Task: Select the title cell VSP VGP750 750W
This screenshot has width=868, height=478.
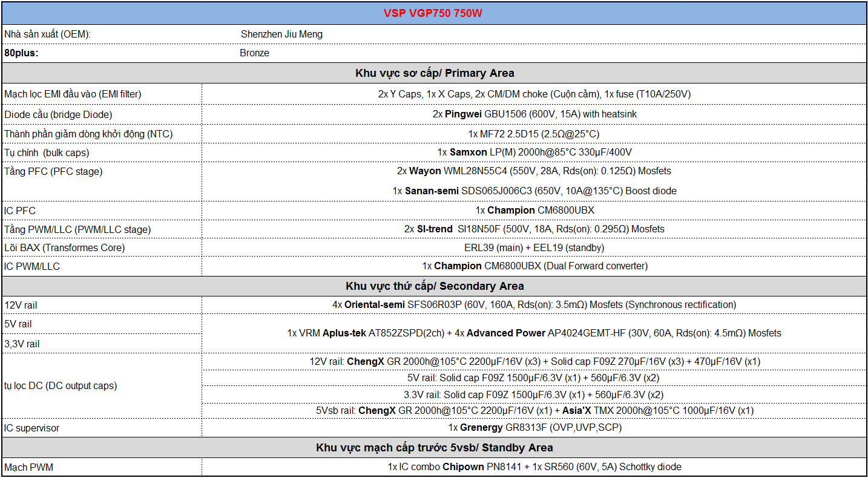Action: point(433,13)
